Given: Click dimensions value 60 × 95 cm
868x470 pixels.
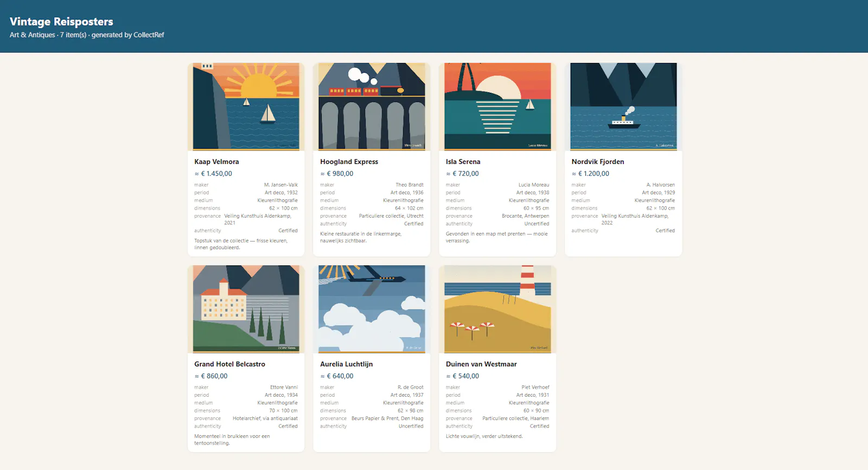Looking at the screenshot, I should [x=536, y=208].
